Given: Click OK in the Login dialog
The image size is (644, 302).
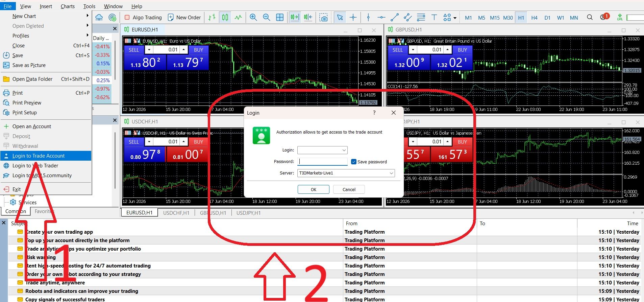Looking at the screenshot, I should (x=314, y=189).
